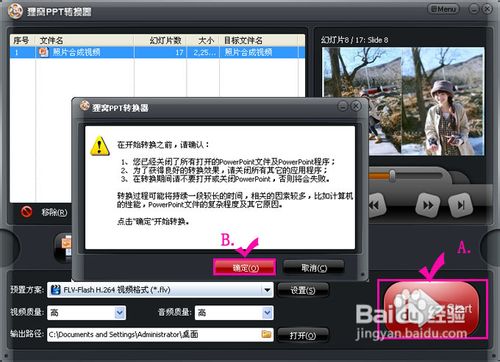The width and height of the screenshot is (500, 362).
Task: Click the PowerPoint file icon in the row
Action: coord(43,52)
